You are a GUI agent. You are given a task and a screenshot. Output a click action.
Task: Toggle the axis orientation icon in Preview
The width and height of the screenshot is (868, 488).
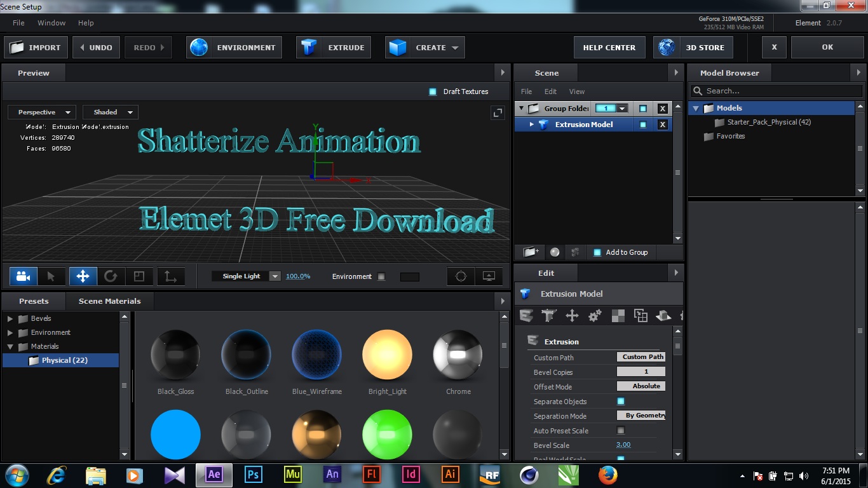click(171, 276)
